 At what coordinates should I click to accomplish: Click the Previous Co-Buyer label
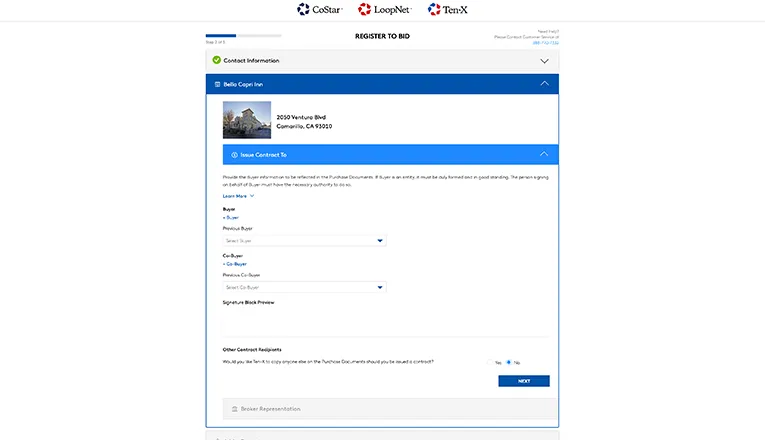pos(242,275)
